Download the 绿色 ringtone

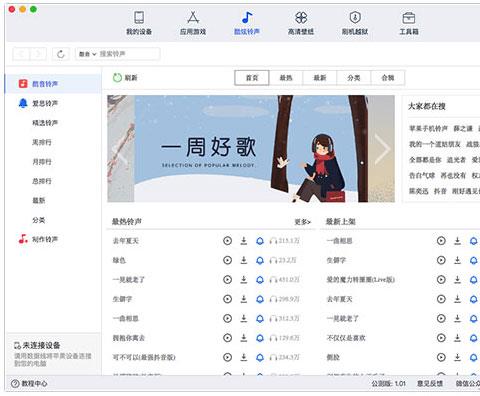pos(244,260)
